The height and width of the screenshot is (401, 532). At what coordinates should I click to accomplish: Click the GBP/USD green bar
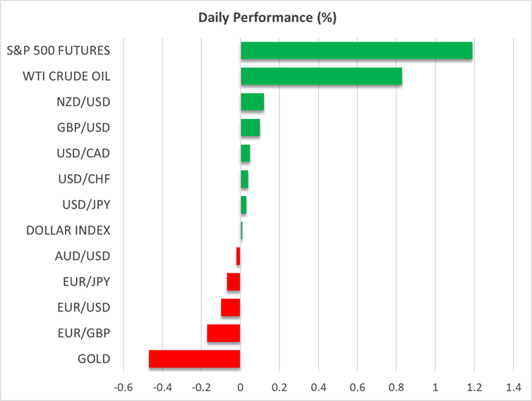tap(250, 128)
